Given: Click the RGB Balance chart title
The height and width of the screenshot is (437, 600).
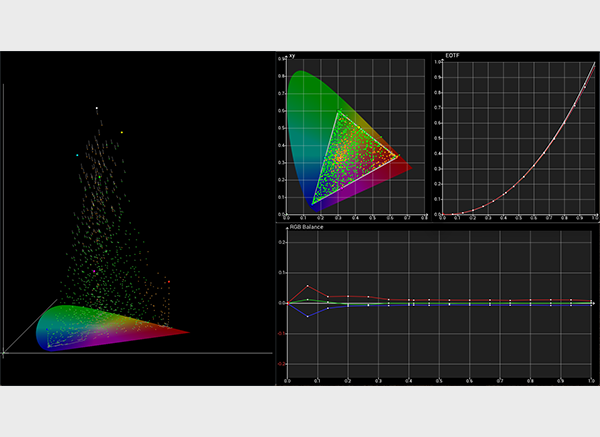Looking at the screenshot, I should 306,227.
